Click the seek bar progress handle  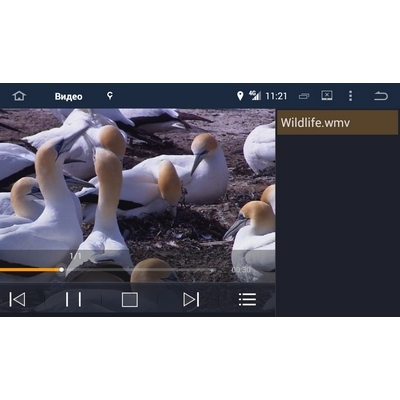(x=61, y=270)
